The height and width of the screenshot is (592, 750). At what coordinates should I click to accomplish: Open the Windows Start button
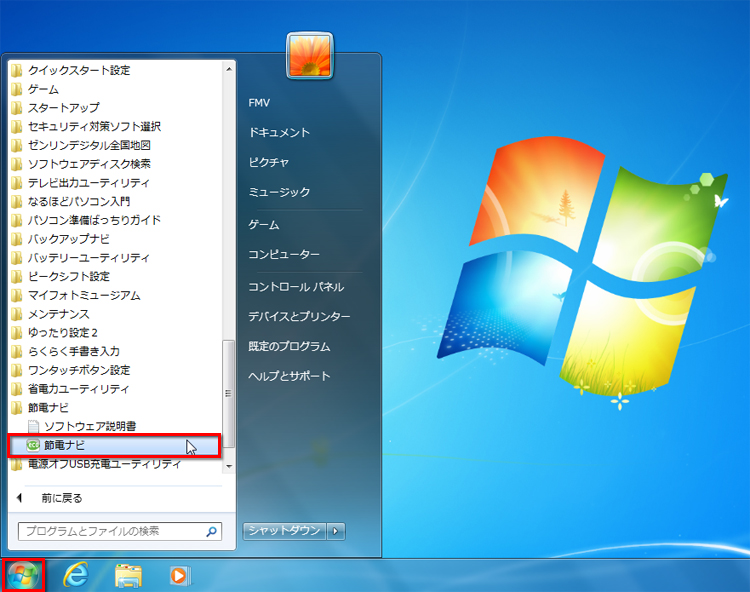(x=23, y=575)
